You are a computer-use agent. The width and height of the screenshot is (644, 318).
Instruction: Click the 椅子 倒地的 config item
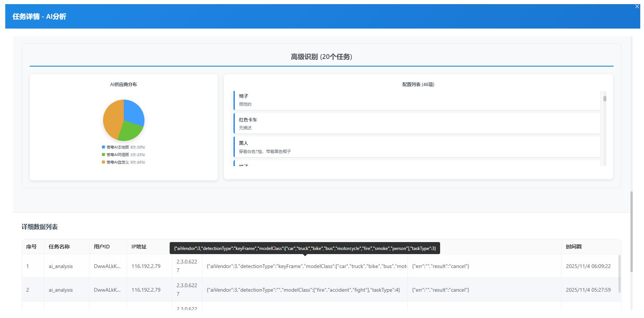pos(417,100)
